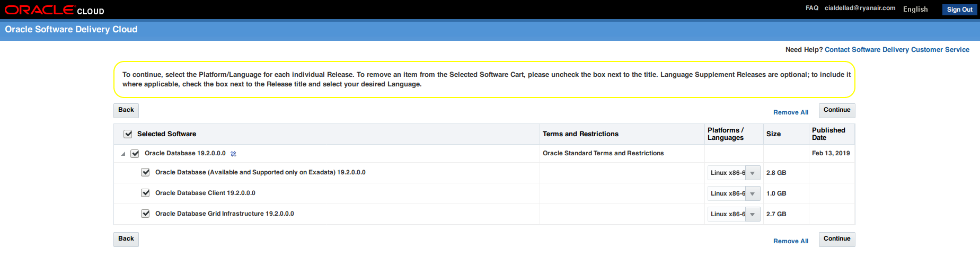Collapse the Oracle Database 19.2.0.0.0 tree row
This screenshot has width=980, height=274.
pos(123,154)
